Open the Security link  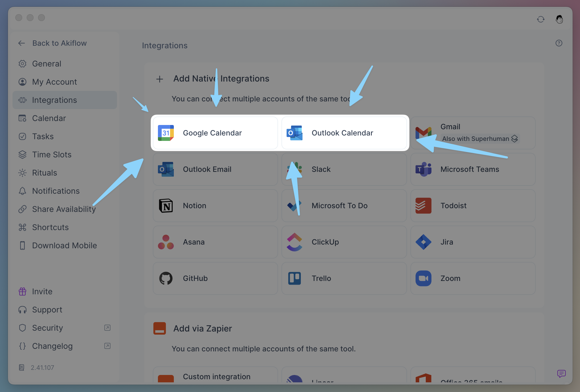pyautogui.click(x=65, y=328)
